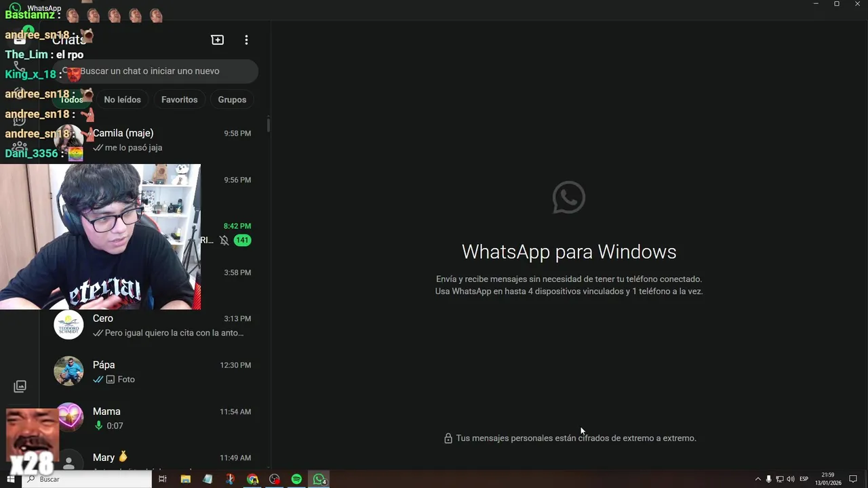Open the OBS Studio taskbar icon
This screenshot has width=868, height=488.
click(x=275, y=479)
